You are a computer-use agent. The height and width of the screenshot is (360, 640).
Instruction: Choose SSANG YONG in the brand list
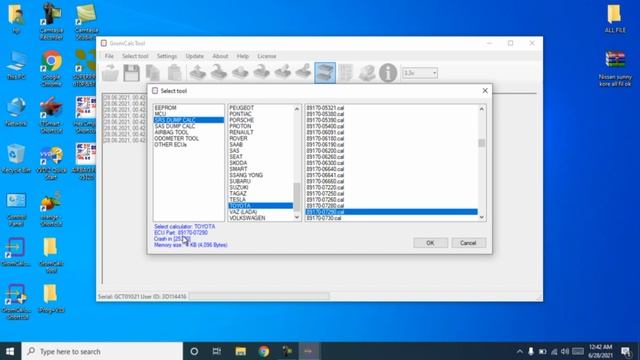260,175
